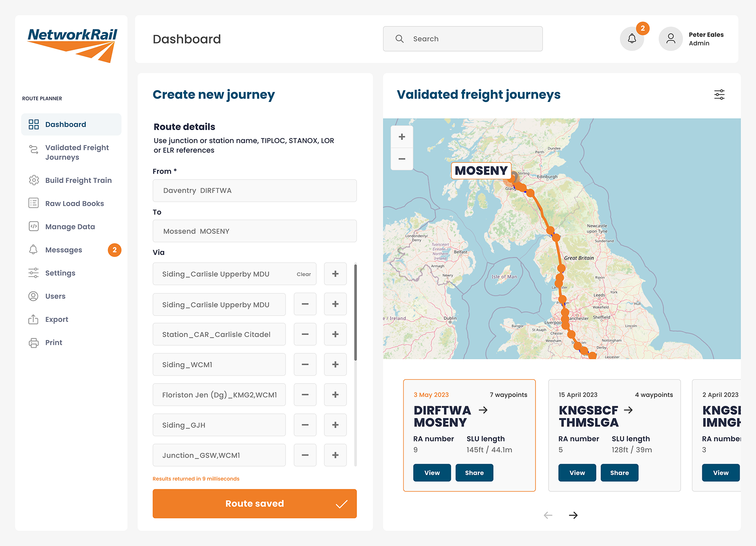Add waypoint after second Carlisle Upperby MDU row
This screenshot has height=546, width=756.
(x=335, y=304)
